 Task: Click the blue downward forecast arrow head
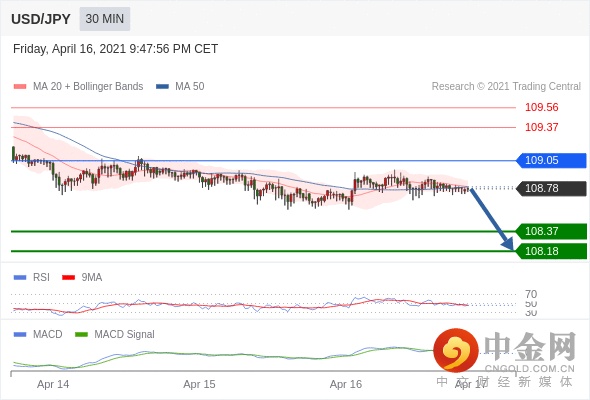click(508, 244)
